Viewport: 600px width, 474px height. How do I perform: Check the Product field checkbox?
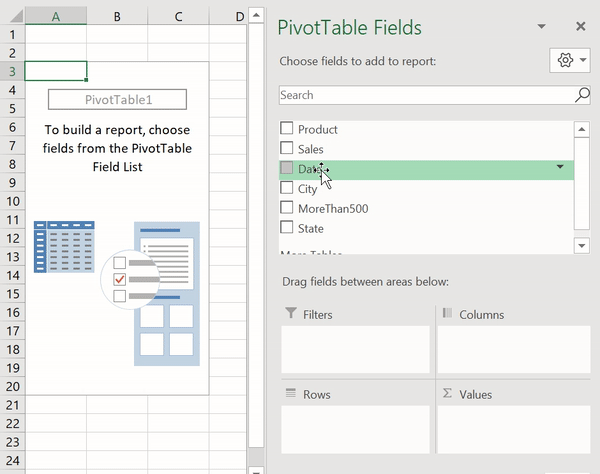287,129
